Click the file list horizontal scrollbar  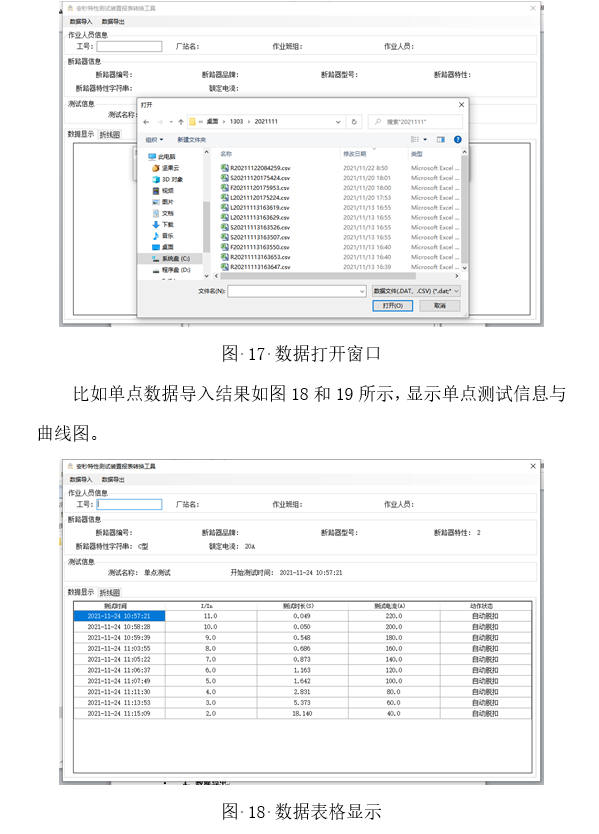pyautogui.click(x=318, y=276)
